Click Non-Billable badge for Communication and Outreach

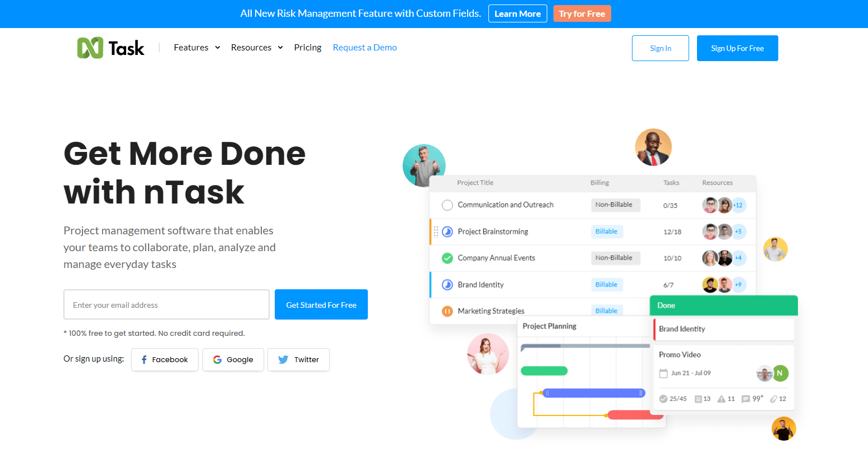coord(615,205)
